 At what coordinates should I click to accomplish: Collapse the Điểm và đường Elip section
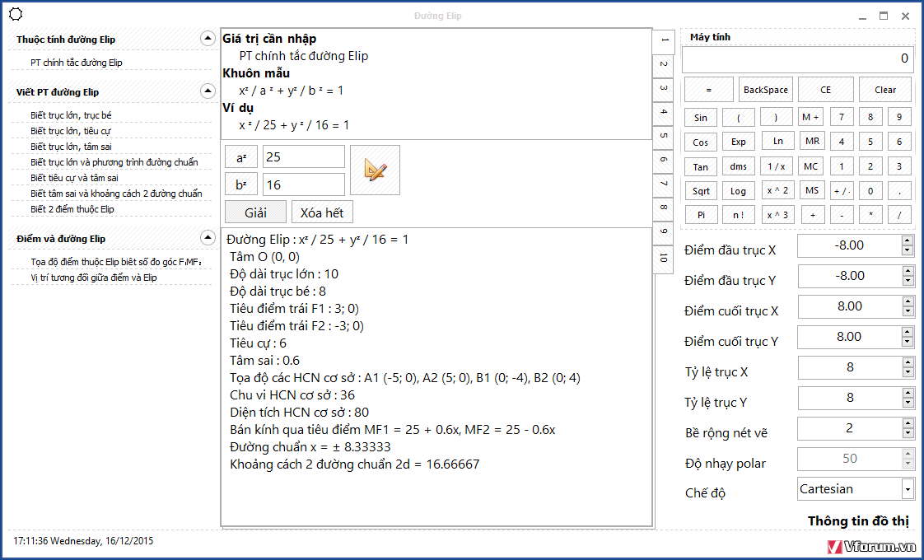click(x=208, y=238)
